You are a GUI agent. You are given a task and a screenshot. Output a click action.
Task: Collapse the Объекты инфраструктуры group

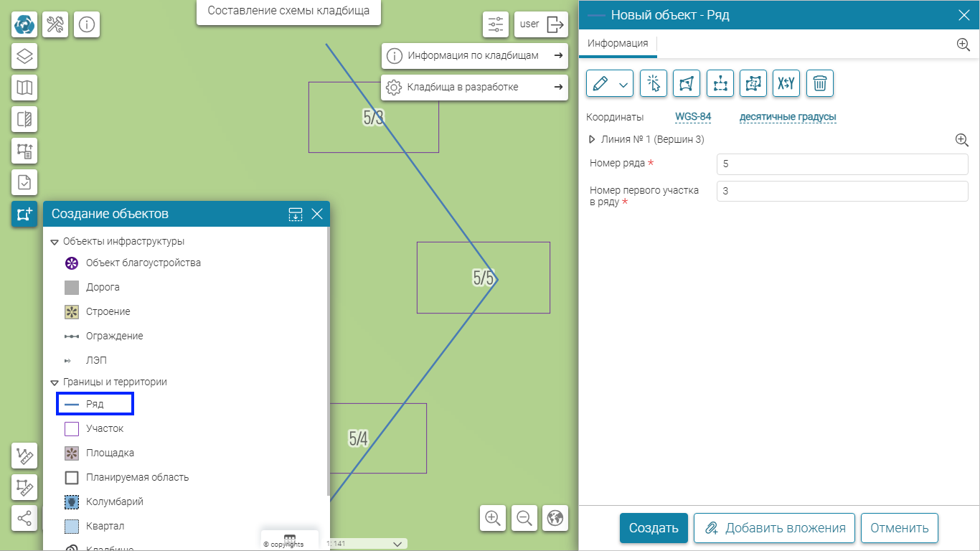click(x=55, y=242)
